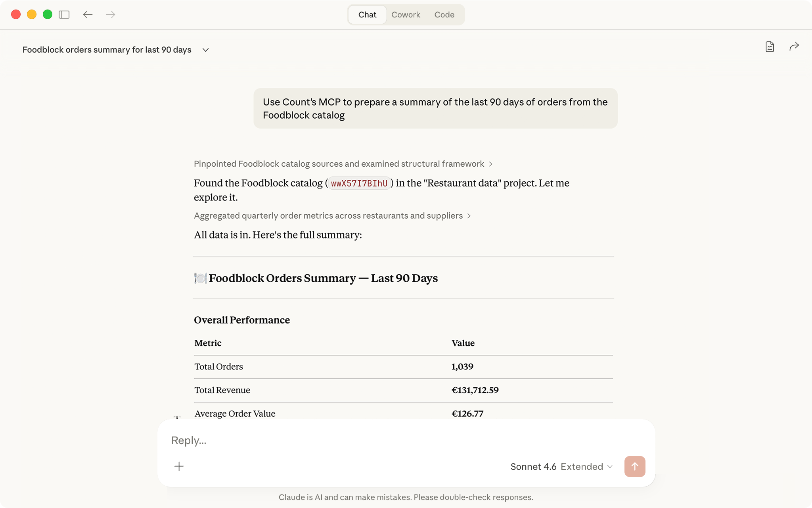Switch to the Cowork tab
The image size is (812, 508).
pyautogui.click(x=406, y=14)
